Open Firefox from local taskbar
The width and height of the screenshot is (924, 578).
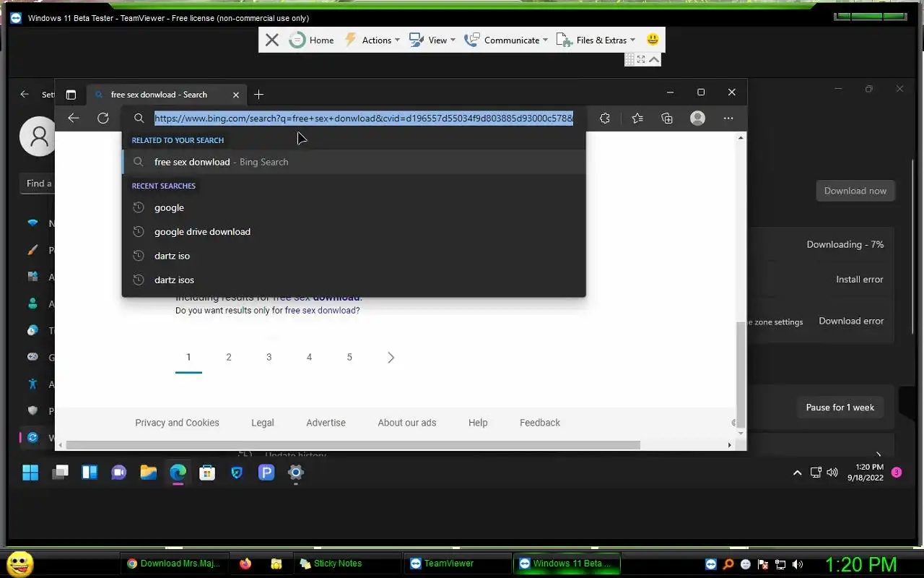click(245, 564)
